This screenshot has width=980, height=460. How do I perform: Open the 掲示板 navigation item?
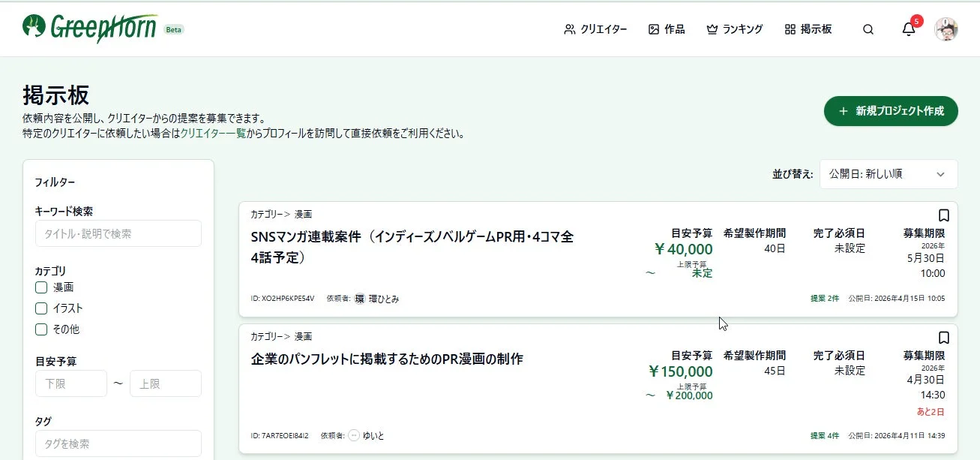[x=808, y=29]
